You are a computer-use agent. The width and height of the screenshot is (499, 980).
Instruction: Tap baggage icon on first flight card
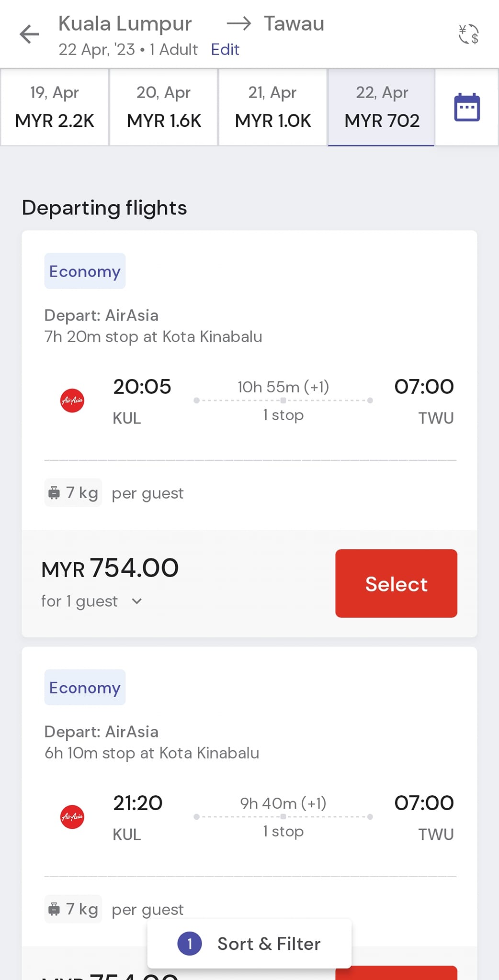pos(55,492)
